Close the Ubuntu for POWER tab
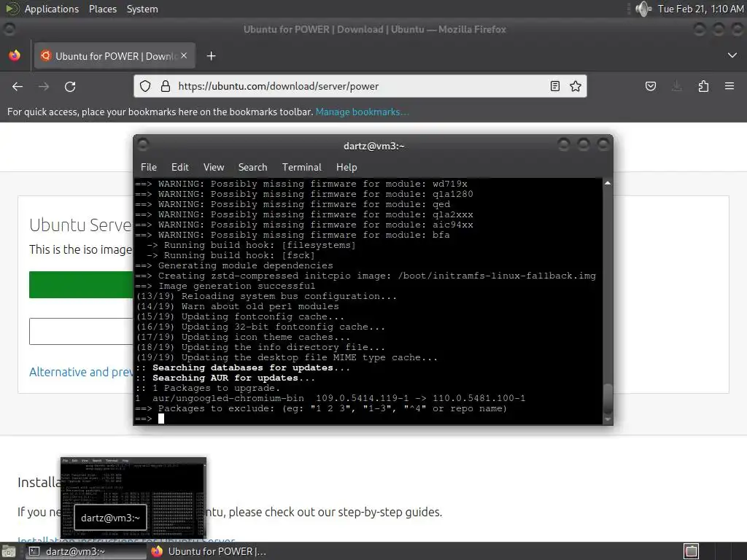 (x=184, y=55)
